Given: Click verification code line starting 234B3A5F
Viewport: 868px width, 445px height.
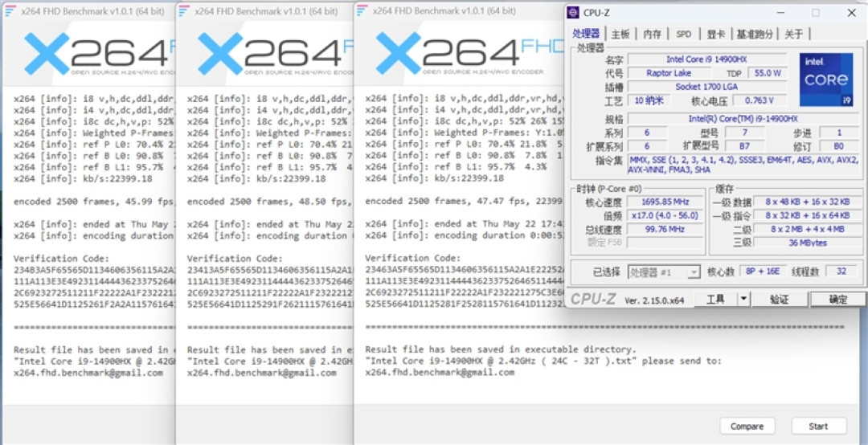Looking at the screenshot, I should click(x=94, y=270).
